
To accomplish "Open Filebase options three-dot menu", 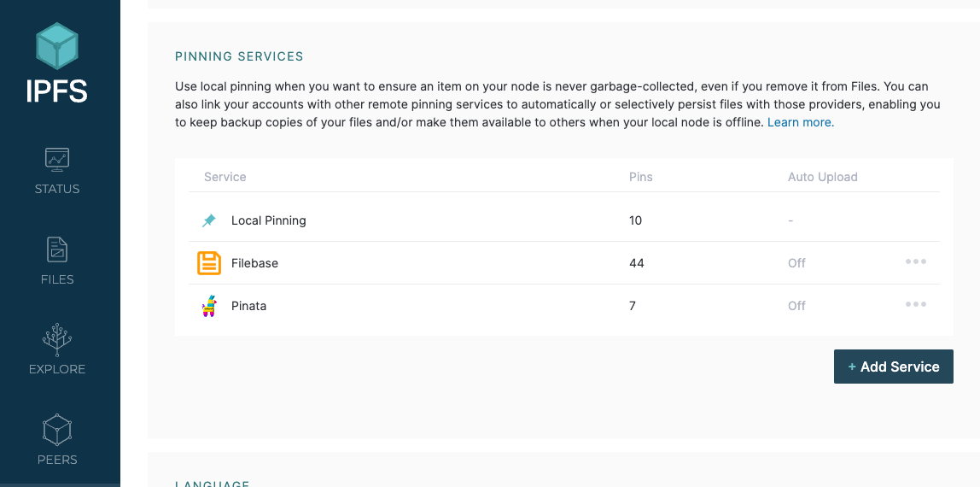I will (x=915, y=261).
